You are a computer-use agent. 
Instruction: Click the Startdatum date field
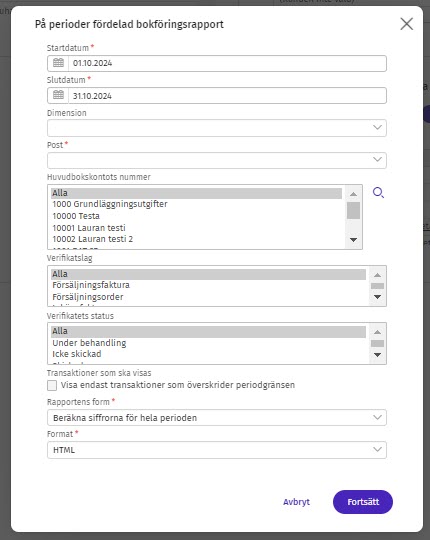click(x=227, y=63)
